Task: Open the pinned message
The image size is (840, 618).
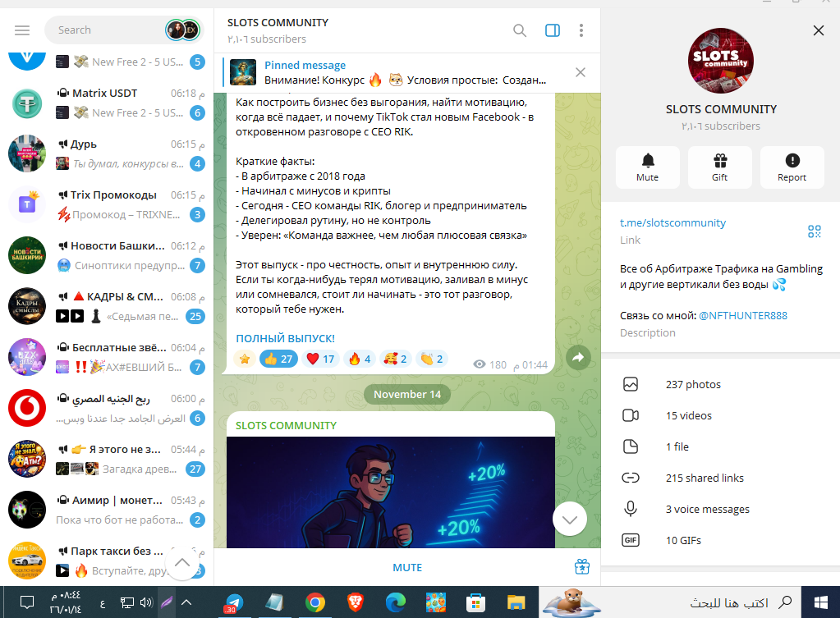Action: 397,73
